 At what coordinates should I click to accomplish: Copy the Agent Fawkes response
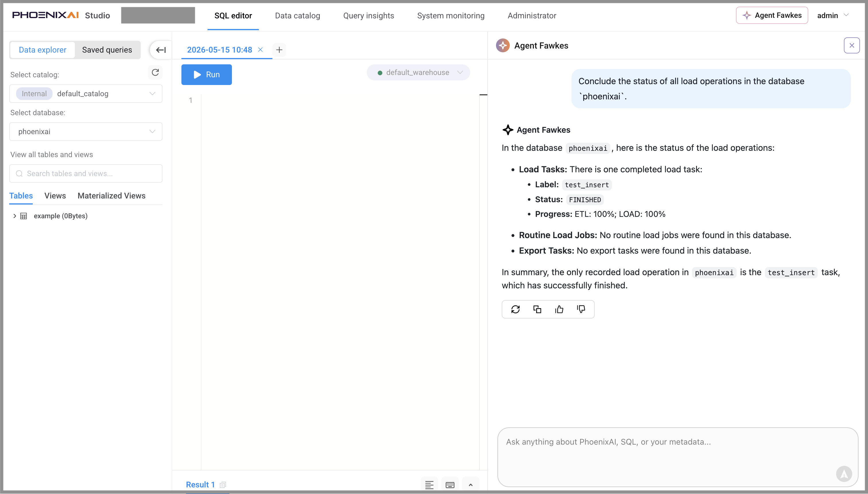[537, 309]
